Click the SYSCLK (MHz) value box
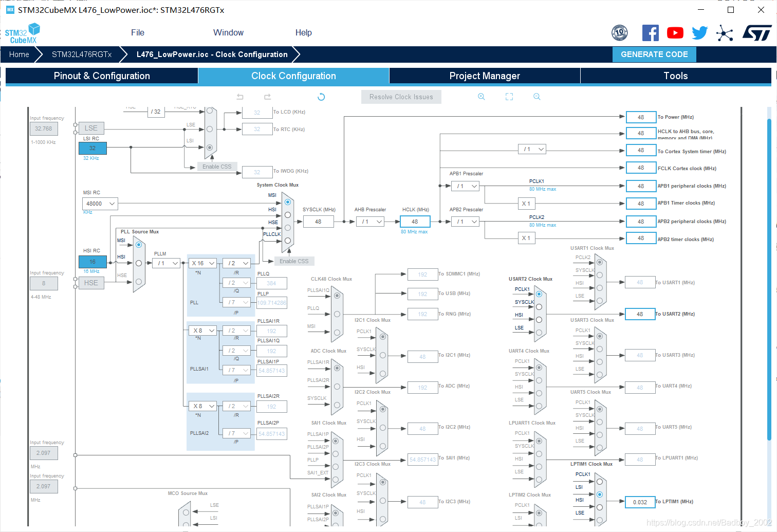This screenshot has height=532, width=777. (x=318, y=222)
